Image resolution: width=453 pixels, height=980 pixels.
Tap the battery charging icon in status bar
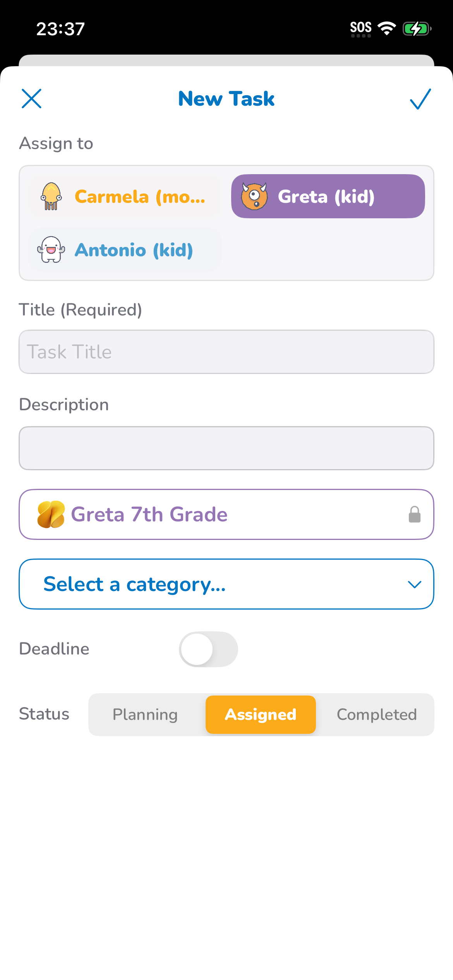click(417, 29)
